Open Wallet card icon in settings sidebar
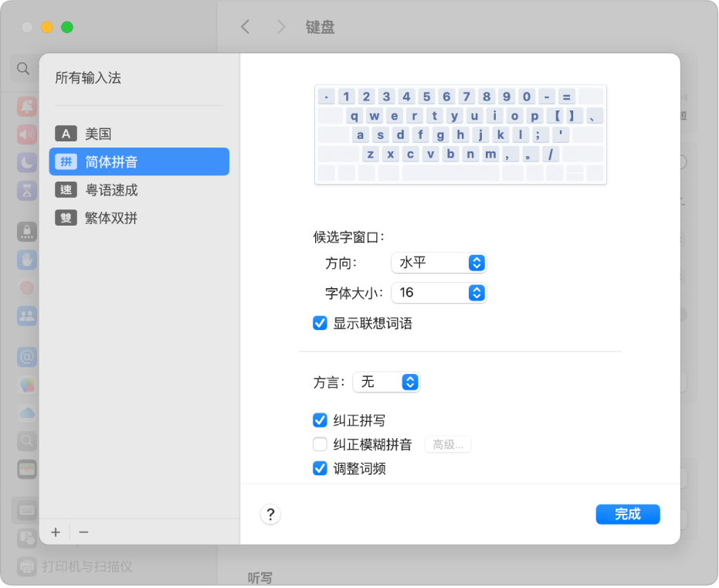 coord(27,469)
